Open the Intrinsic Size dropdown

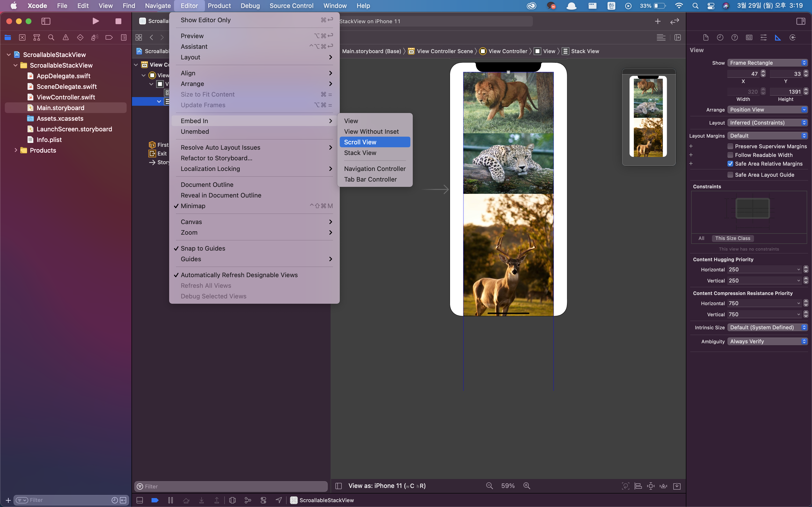(x=767, y=327)
